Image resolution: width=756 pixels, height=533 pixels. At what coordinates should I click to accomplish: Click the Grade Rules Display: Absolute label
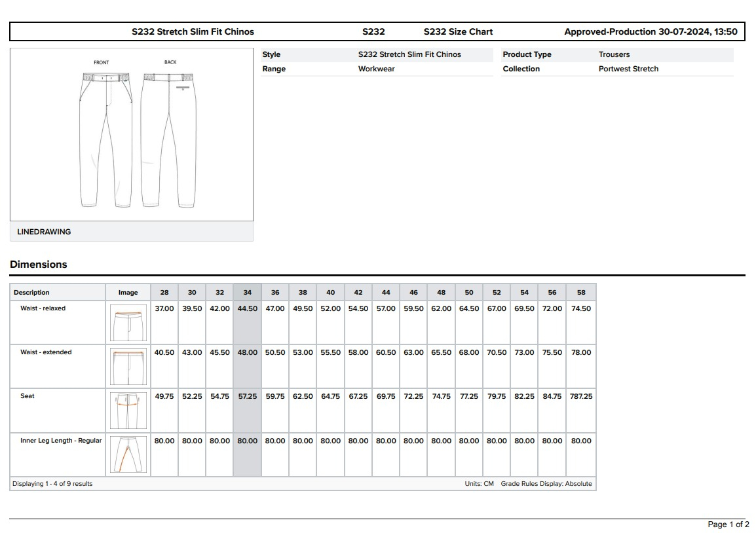[546, 484]
